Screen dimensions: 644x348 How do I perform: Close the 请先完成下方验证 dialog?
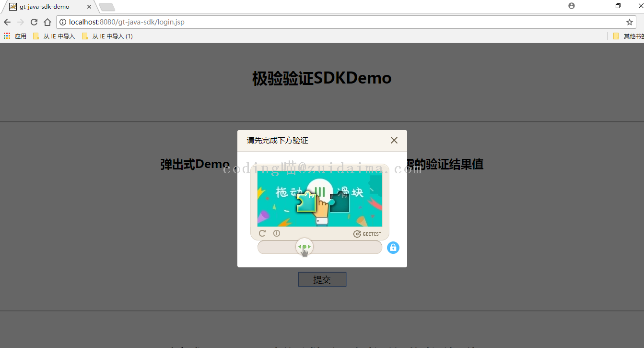point(394,140)
